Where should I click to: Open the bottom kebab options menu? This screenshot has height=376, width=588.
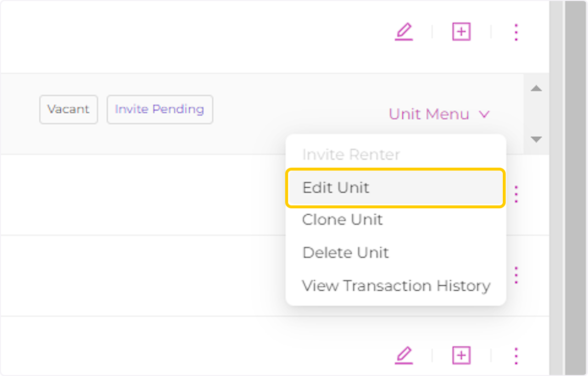515,355
